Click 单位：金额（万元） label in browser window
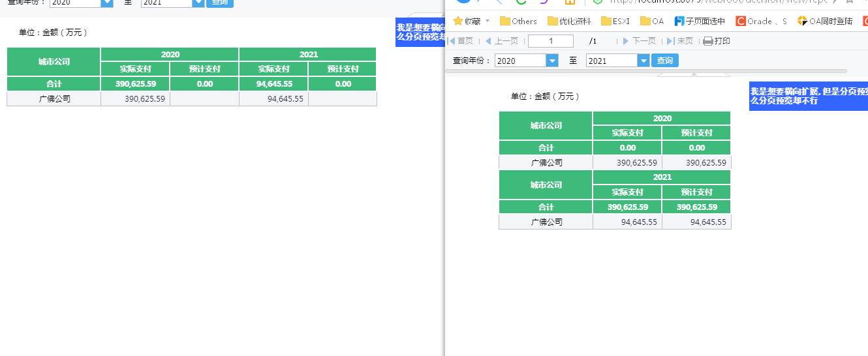 [x=545, y=96]
